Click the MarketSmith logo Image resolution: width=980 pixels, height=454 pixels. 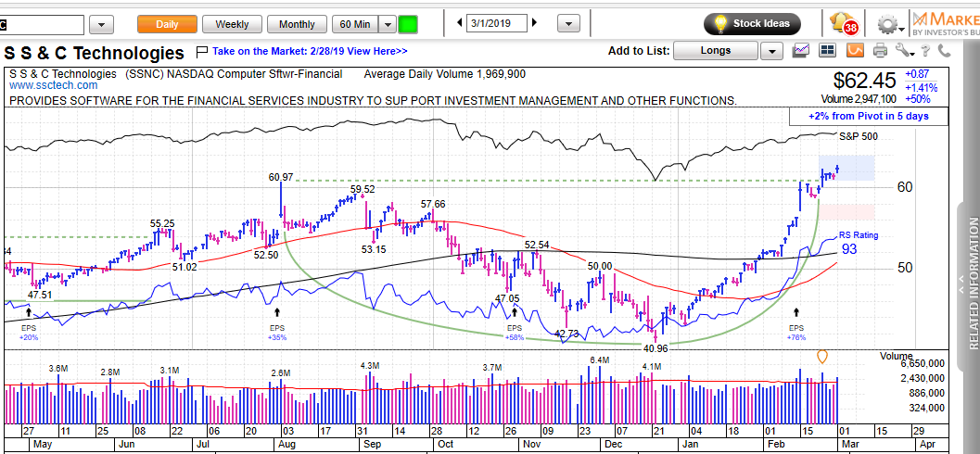945,24
